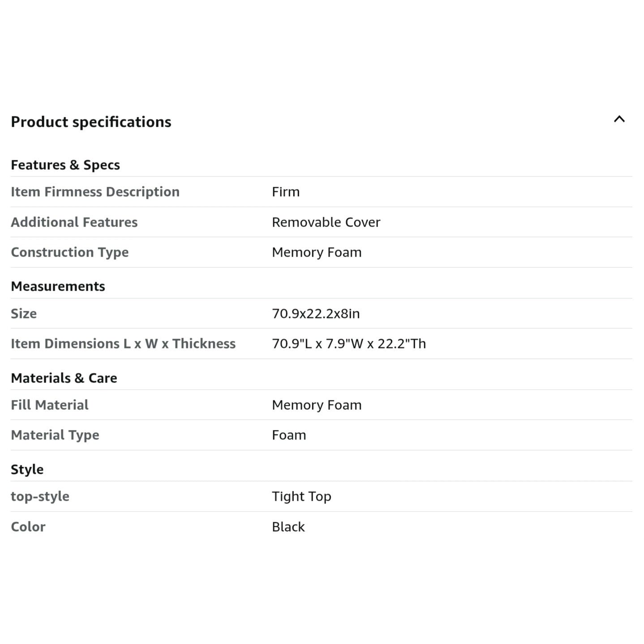This screenshot has height=644, width=644.
Task: Click the 70.9x22.2x8in size value
Action: [316, 313]
